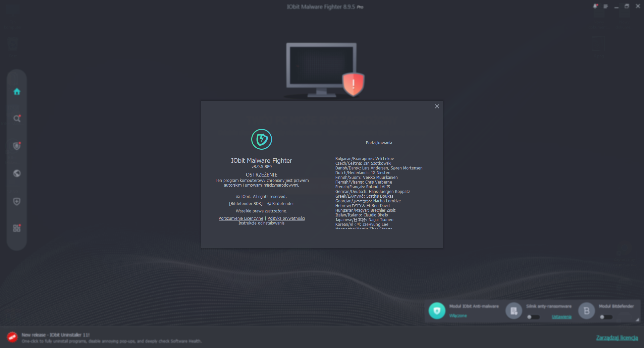Open the Instrukcje odinstalowania link

point(261,223)
